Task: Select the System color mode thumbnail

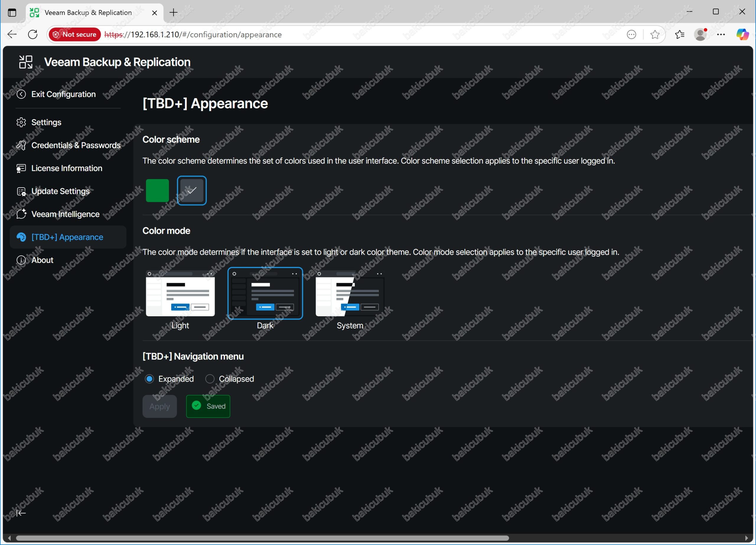Action: [x=350, y=293]
